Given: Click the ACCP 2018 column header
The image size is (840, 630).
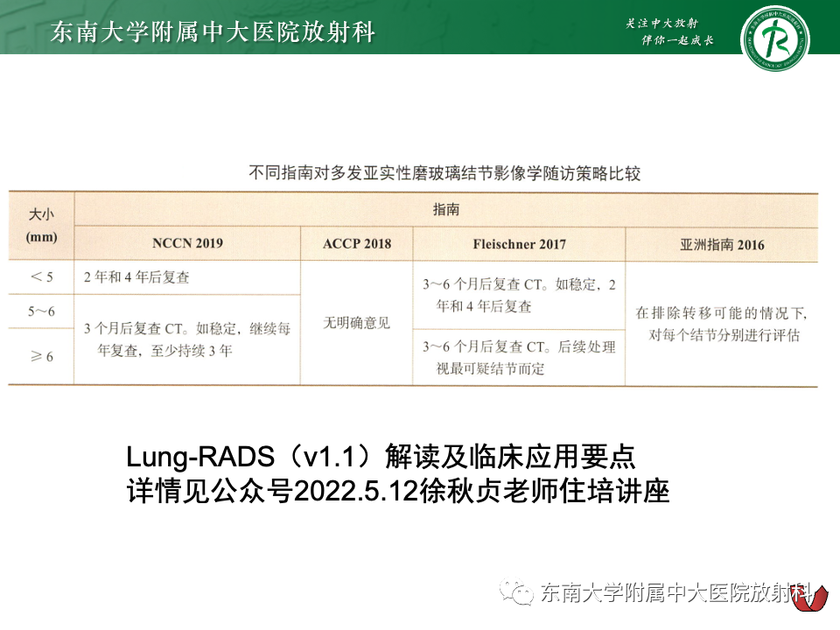Looking at the screenshot, I should (357, 244).
